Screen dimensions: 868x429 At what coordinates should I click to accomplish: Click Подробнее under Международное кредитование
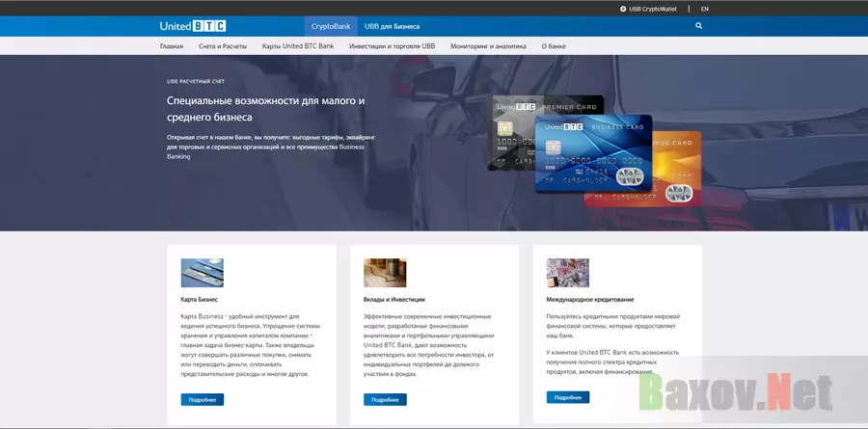[567, 397]
